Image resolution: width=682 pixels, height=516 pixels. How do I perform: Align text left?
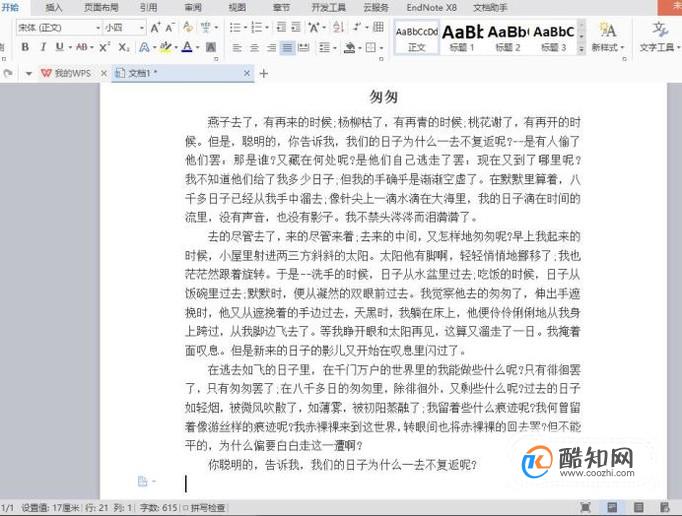point(237,47)
